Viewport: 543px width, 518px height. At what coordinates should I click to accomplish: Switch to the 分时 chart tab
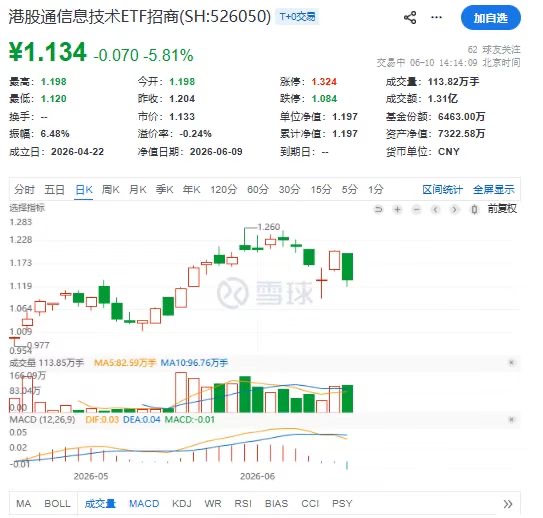pos(25,189)
